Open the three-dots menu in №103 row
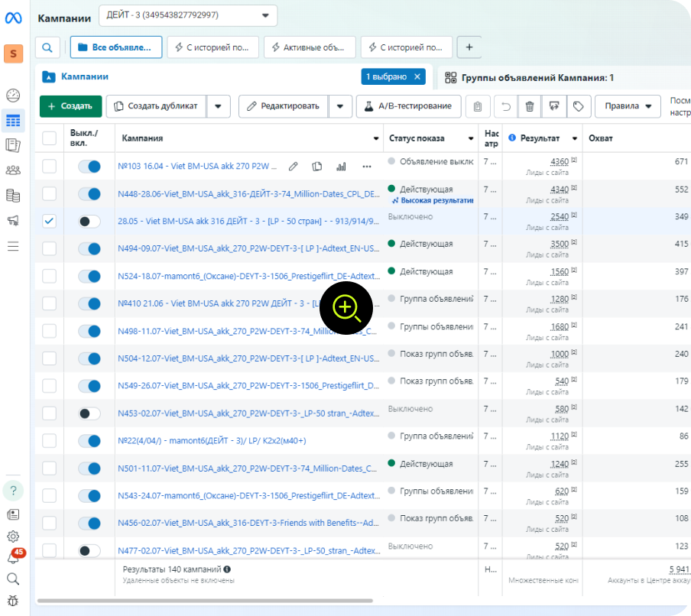691x616 pixels. coord(367,167)
